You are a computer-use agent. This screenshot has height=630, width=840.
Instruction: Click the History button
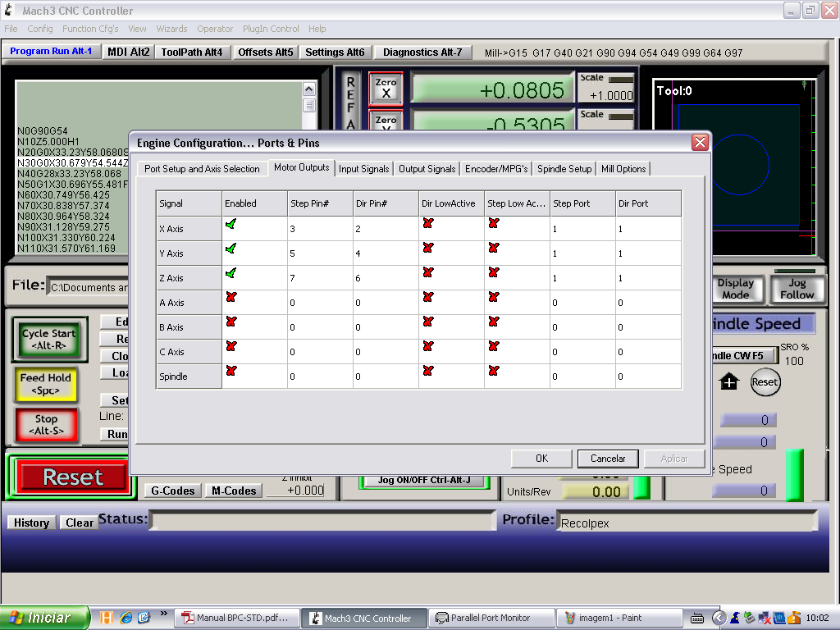[x=31, y=523]
